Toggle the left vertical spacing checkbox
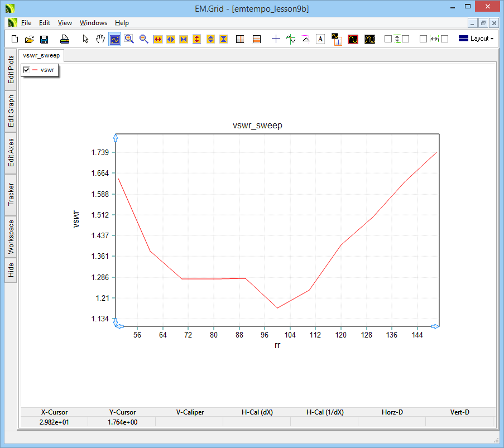Viewport: 504px width, 448px height. tap(388, 39)
